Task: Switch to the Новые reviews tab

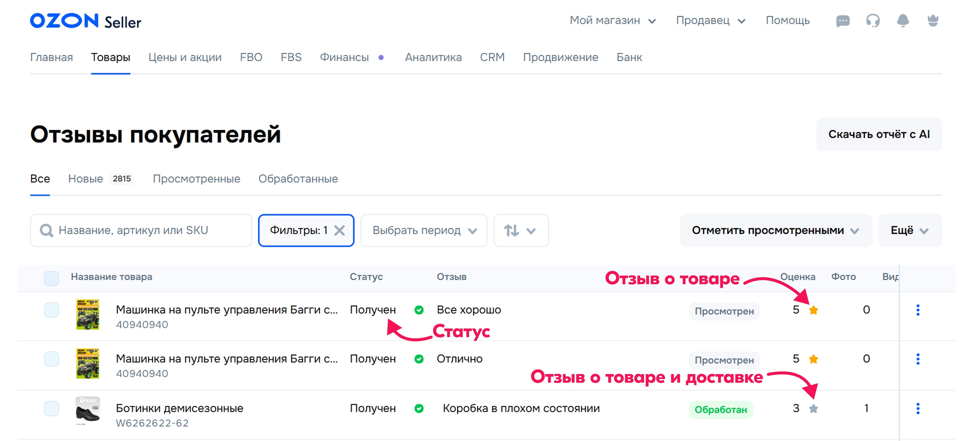Action: [x=86, y=178]
